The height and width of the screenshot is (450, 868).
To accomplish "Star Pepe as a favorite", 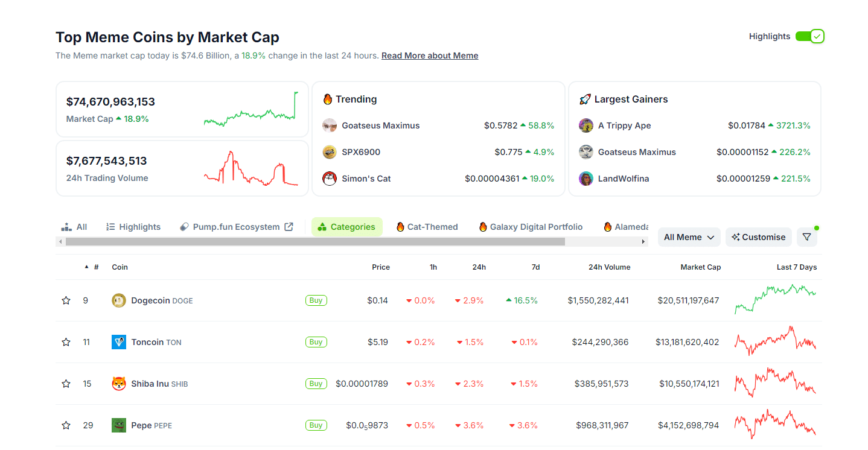I will coord(66,425).
